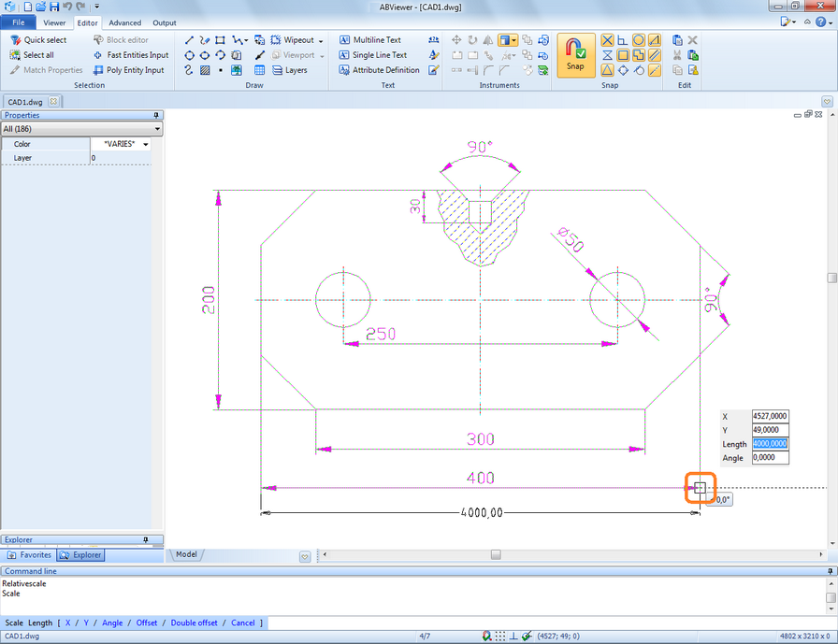This screenshot has width=838, height=644.
Task: Select the Circle drawing tool
Action: (189, 55)
